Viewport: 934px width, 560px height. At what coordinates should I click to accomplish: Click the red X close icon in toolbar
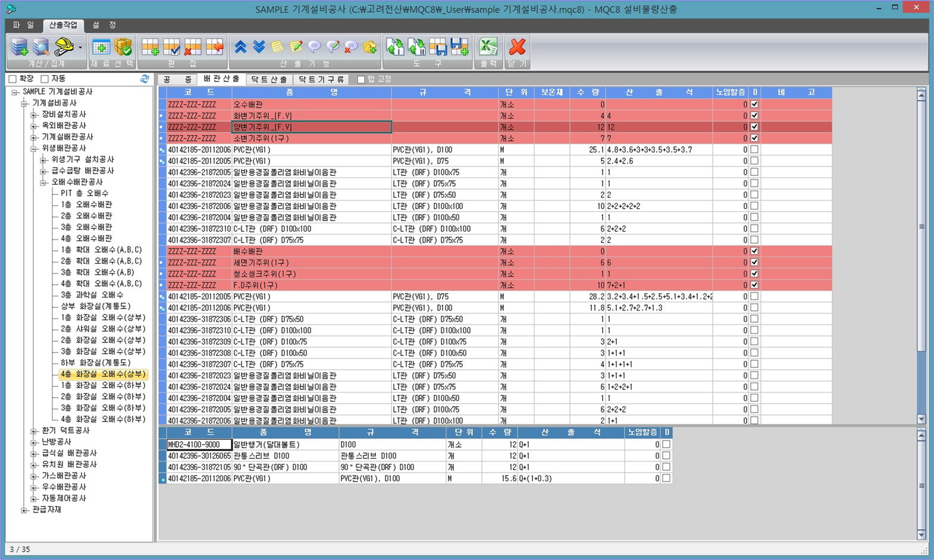pos(518,46)
